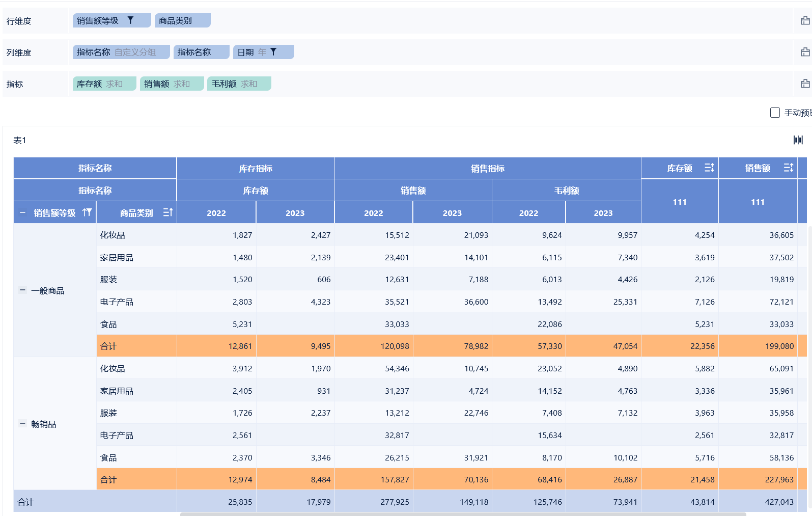
Task: Click the 表1 table title
Action: click(19, 140)
